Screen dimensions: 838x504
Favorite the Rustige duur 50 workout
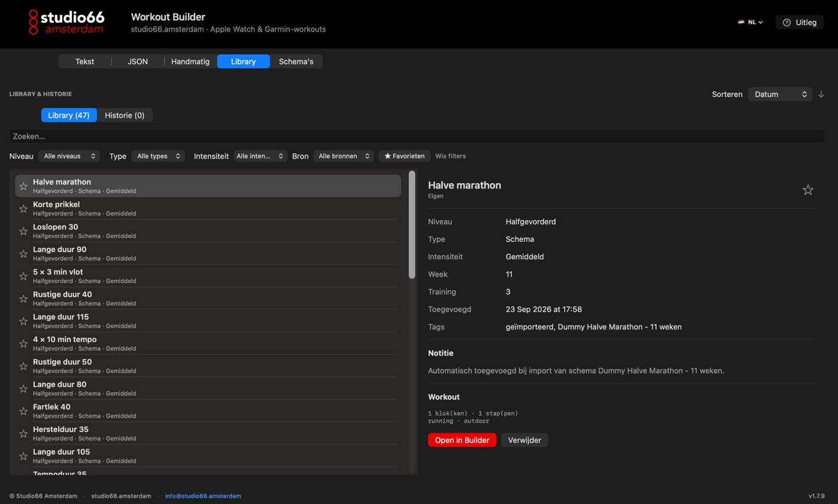pyautogui.click(x=23, y=366)
